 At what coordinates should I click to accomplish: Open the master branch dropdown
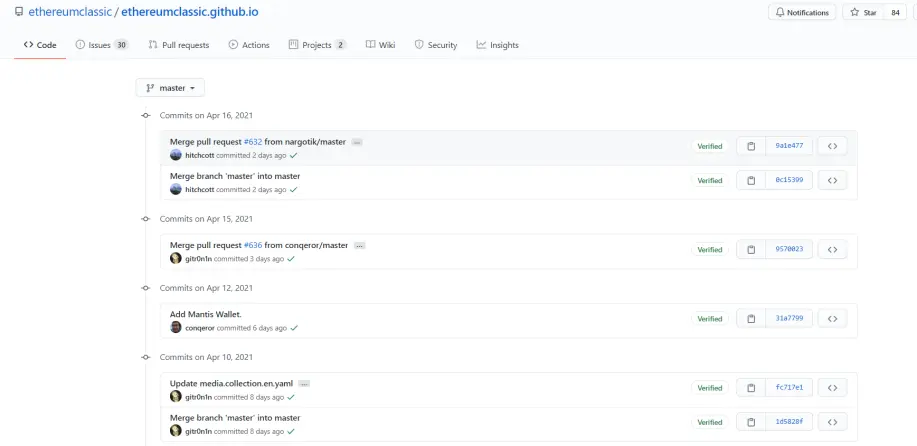[x=170, y=88]
